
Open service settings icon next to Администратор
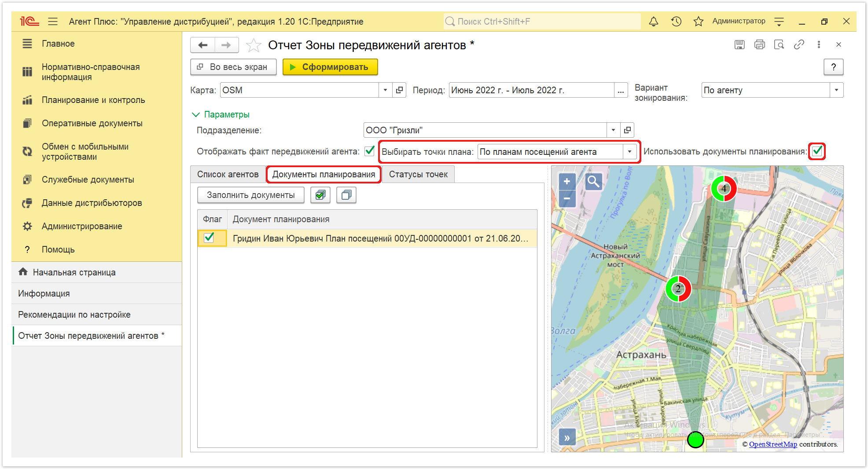tap(779, 21)
